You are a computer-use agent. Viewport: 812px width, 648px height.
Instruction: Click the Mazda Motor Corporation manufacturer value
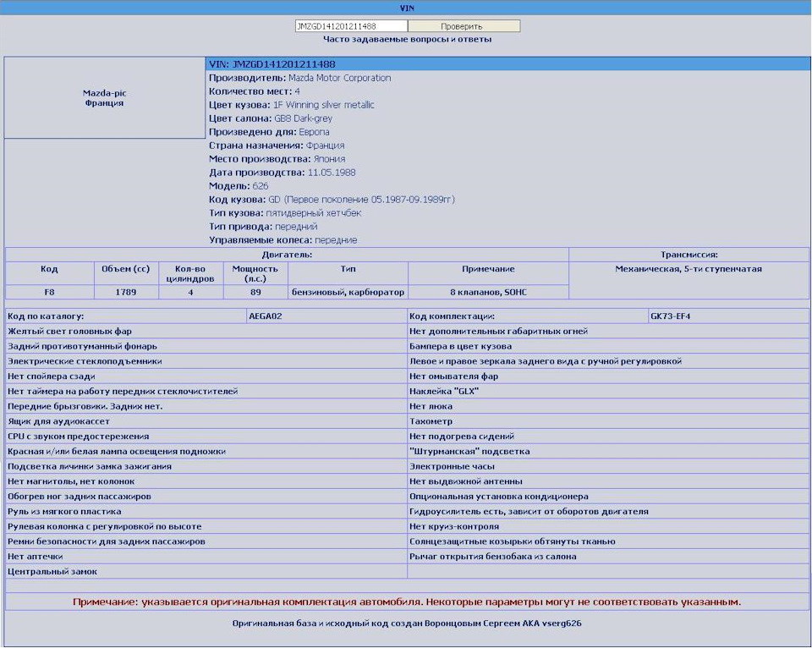[340, 78]
